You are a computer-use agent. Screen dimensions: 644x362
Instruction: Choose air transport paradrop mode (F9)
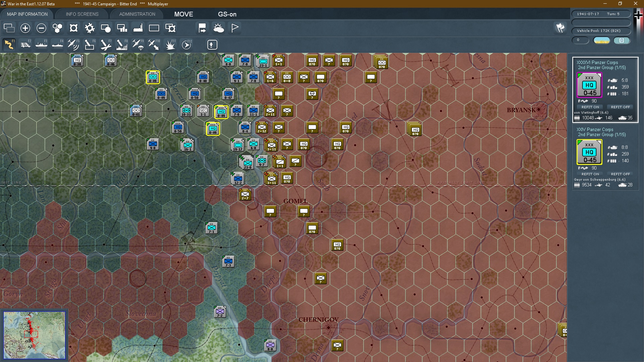138,45
